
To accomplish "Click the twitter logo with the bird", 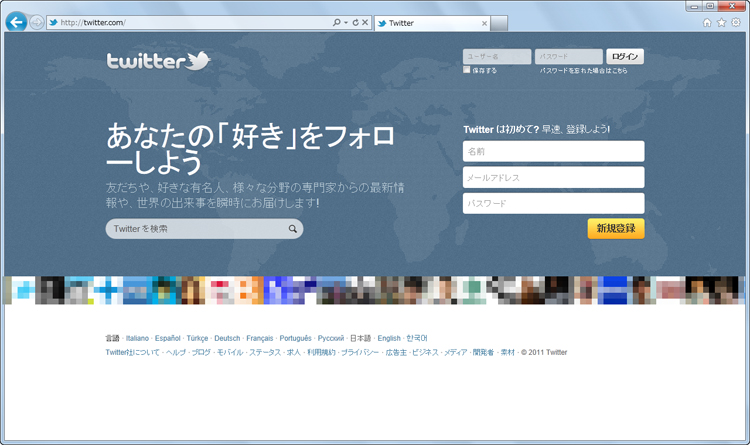I will [158, 61].
